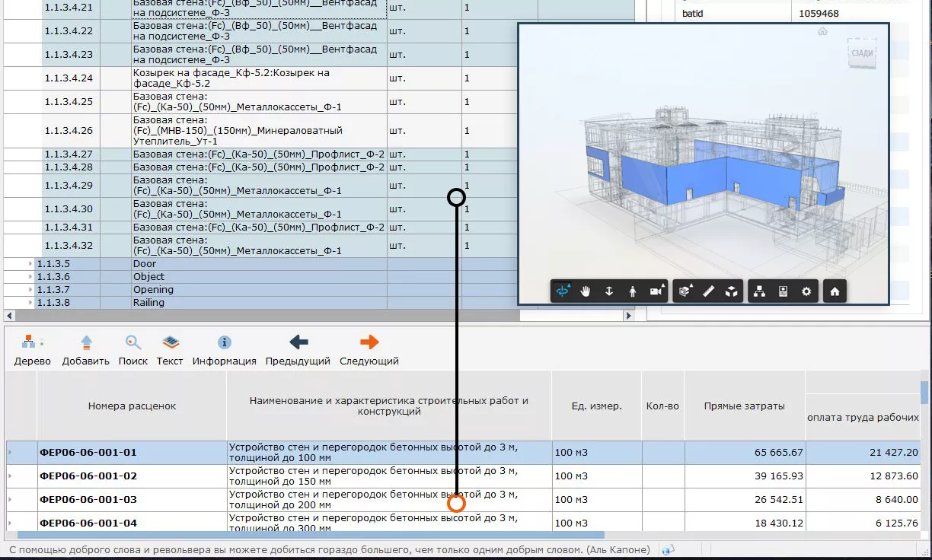Select the Pan hand tool
The height and width of the screenshot is (560, 932).
point(586,291)
